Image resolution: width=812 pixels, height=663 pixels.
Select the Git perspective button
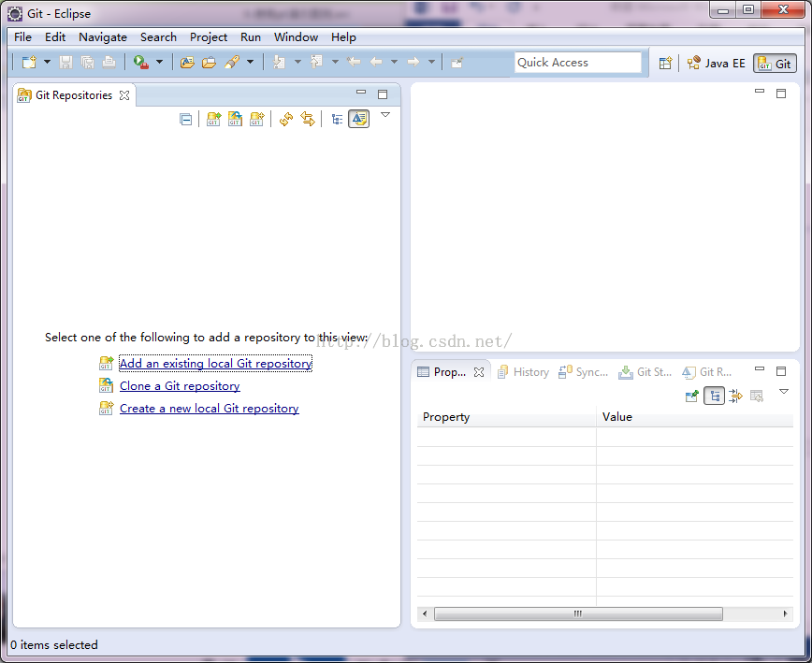click(775, 64)
